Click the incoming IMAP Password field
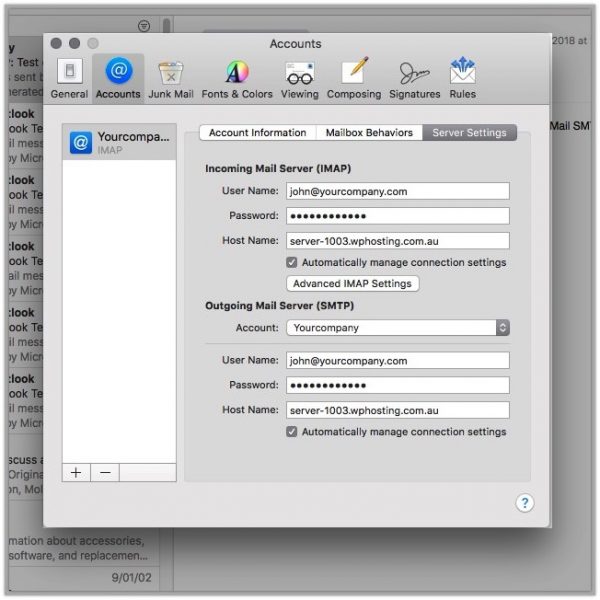 pyautogui.click(x=398, y=216)
